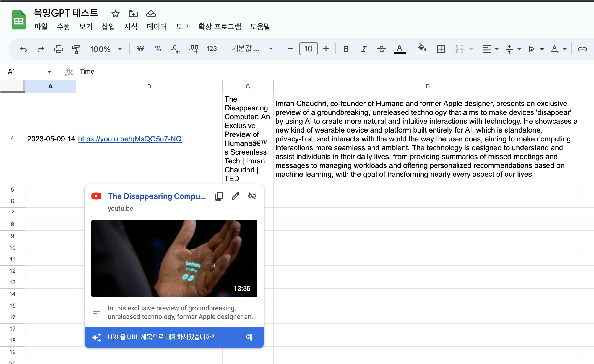Click the undo arrow icon
Screen dimensions: 594x364
tap(23, 49)
